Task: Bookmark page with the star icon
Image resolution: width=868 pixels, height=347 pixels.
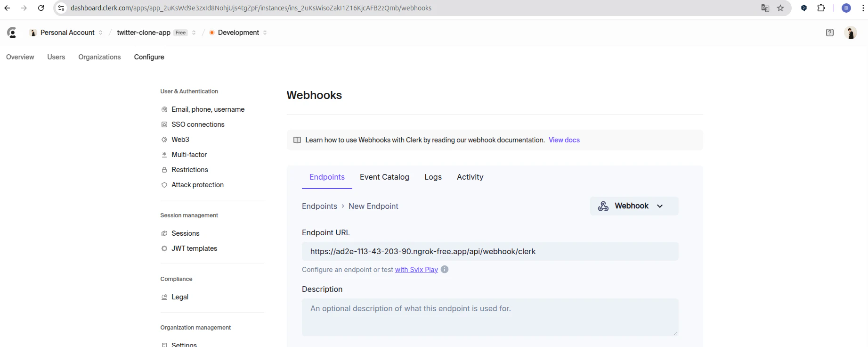Action: click(x=780, y=8)
